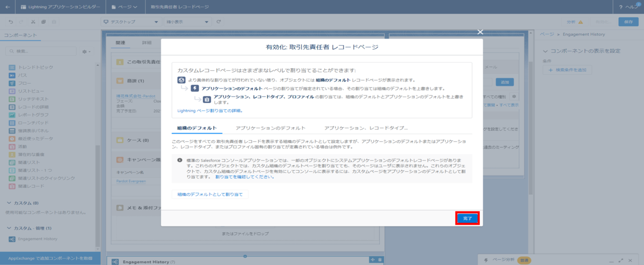644x265 pixels.
Task: Click the 関連リスト - 1 つ component icon
Action: [x=12, y=170]
